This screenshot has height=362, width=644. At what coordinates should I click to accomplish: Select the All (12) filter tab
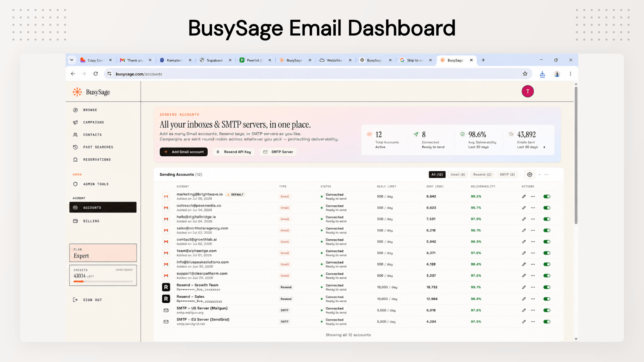tap(437, 175)
